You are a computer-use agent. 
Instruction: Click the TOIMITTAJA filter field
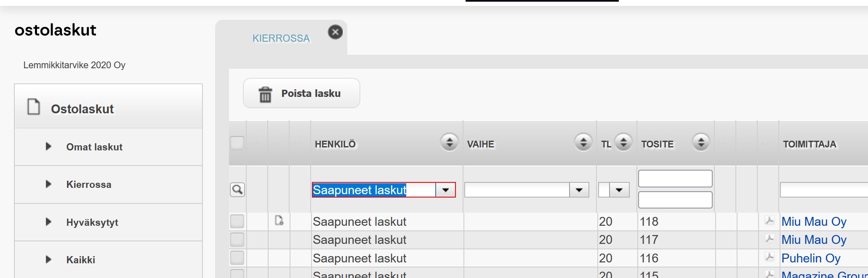[x=824, y=190]
